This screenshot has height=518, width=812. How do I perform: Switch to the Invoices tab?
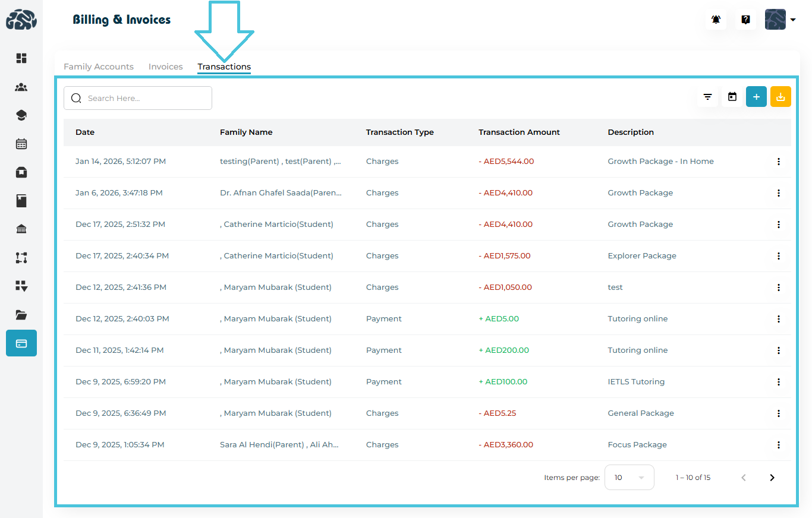[x=165, y=67]
